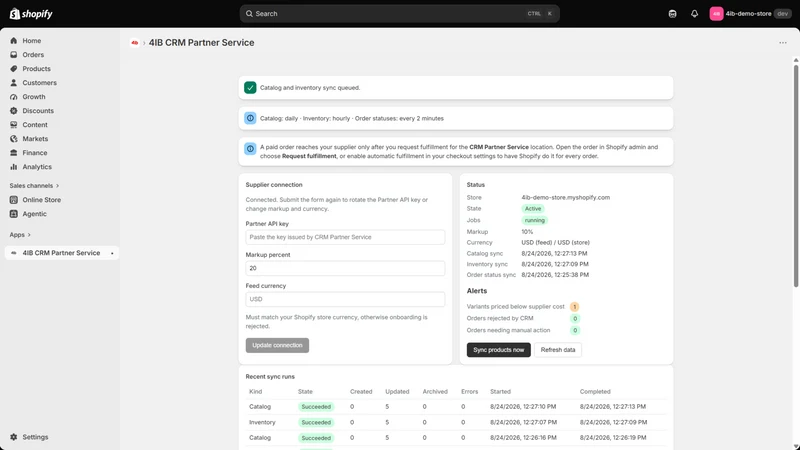Viewport: 800px width, 450px height.
Task: Click the Errors column header
Action: pos(469,392)
